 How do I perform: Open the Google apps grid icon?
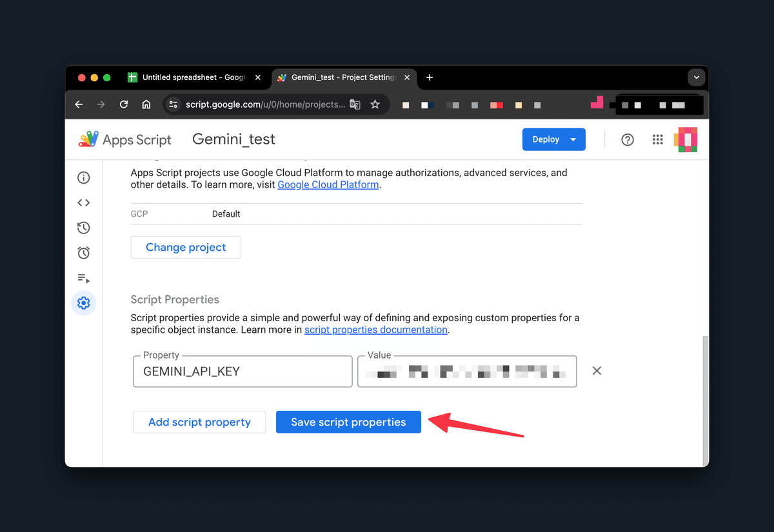point(657,139)
